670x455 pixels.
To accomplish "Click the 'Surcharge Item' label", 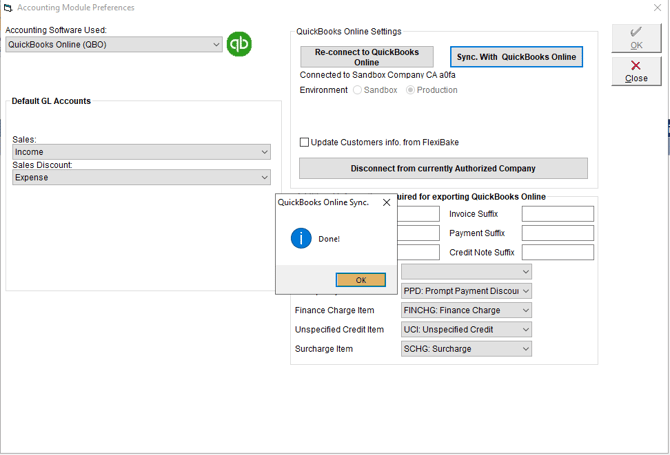I will click(x=324, y=349).
